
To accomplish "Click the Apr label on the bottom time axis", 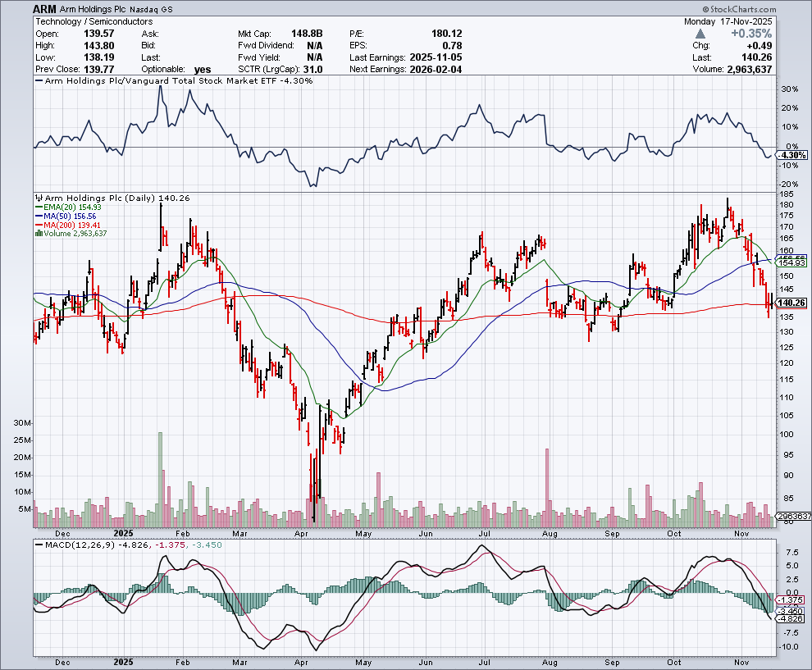I will click(303, 663).
